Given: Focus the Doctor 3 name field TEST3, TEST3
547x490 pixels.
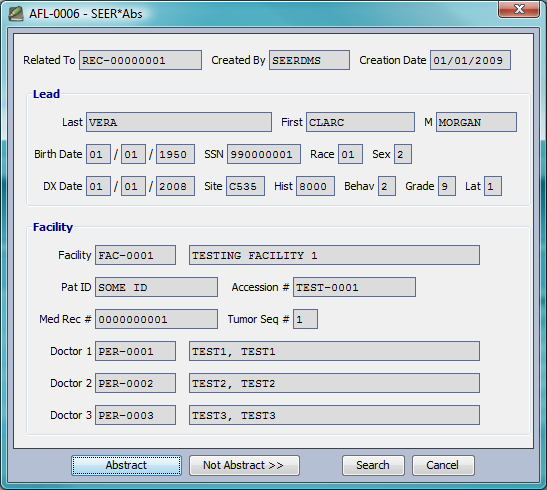Looking at the screenshot, I should tap(334, 415).
